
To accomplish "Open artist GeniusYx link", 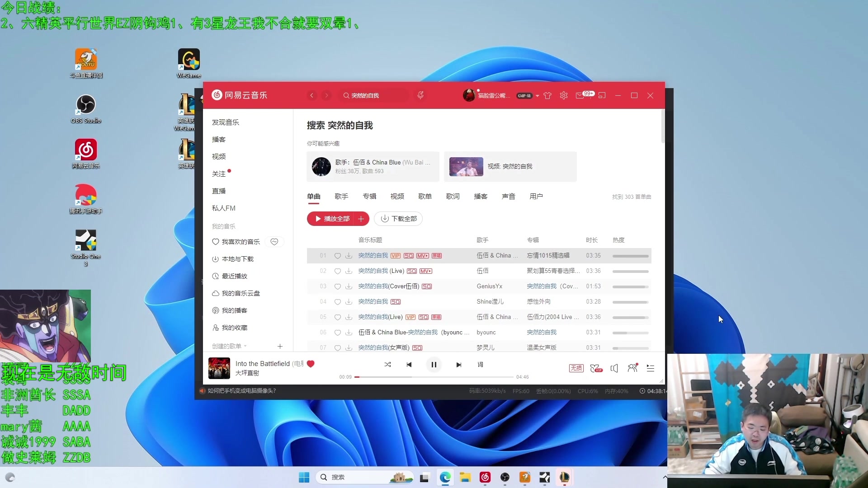I will (490, 286).
